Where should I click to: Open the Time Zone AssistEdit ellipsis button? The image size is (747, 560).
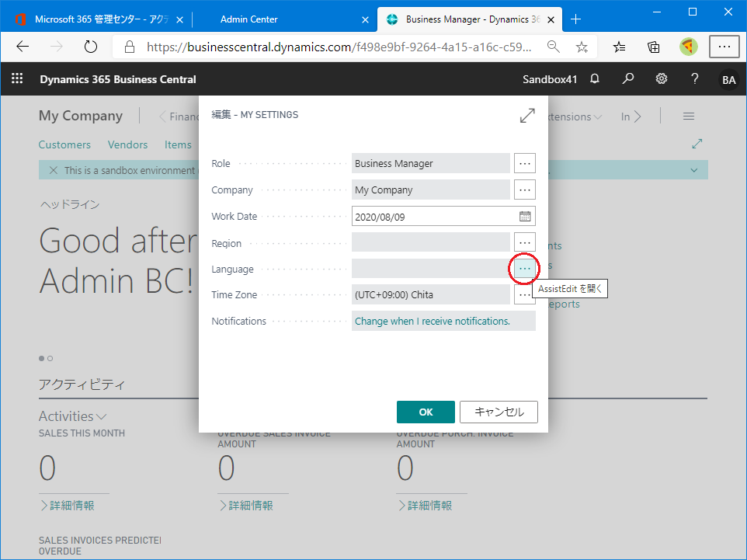click(523, 294)
